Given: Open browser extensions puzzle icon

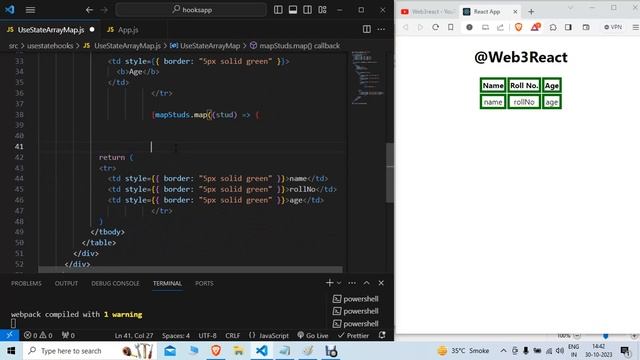Looking at the screenshot, I should click(x=553, y=27).
